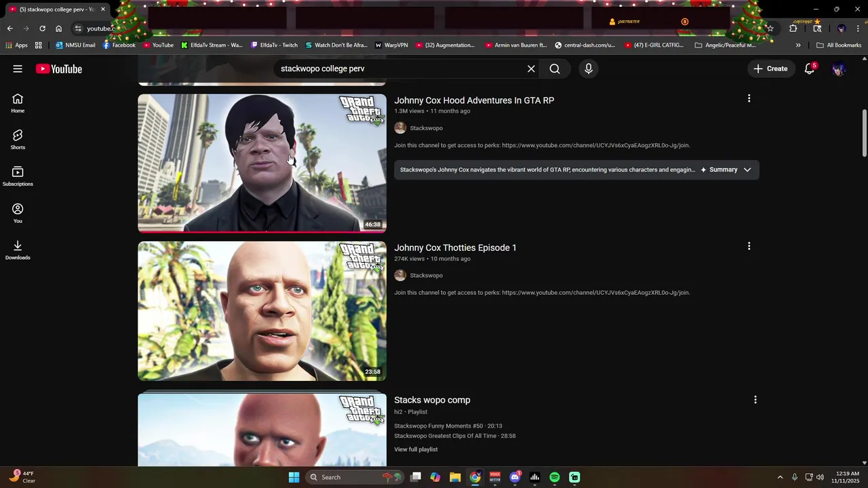Open the Windows Start menu
Screen dimensions: 868x488
[x=294, y=477]
